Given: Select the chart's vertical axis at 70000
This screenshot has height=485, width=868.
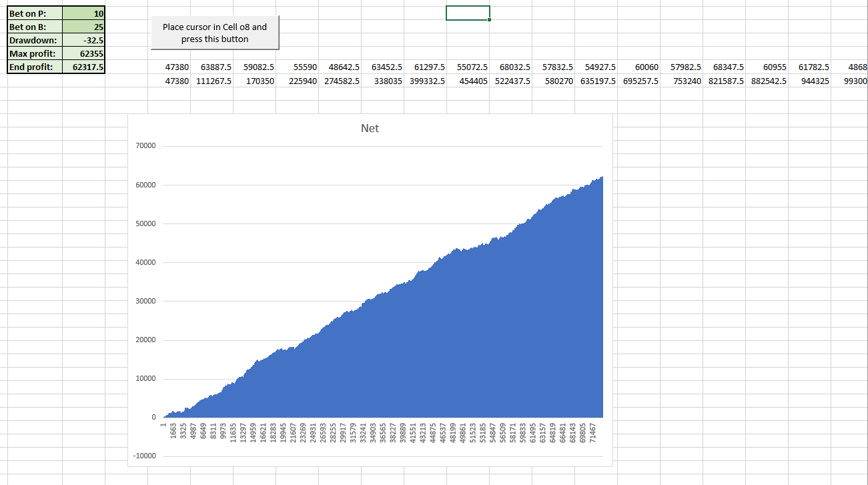Looking at the screenshot, I should pos(145,146).
